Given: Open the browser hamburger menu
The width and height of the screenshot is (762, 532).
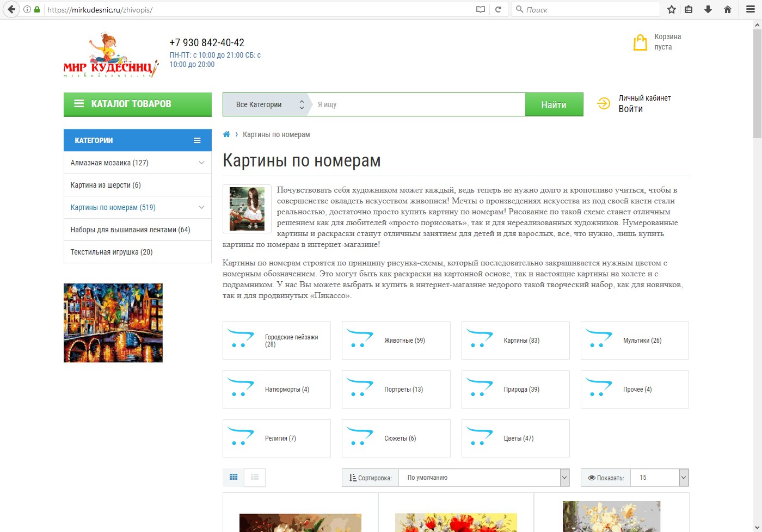Looking at the screenshot, I should tap(751, 9).
